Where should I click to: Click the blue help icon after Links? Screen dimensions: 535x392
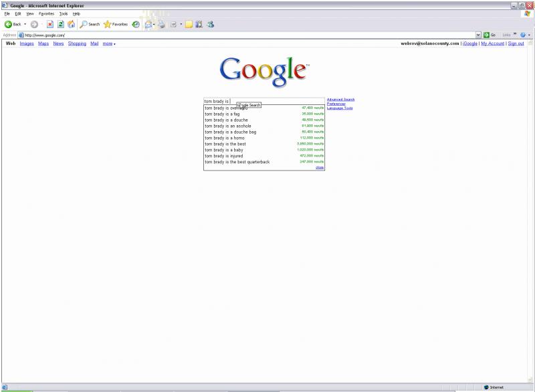coord(523,35)
